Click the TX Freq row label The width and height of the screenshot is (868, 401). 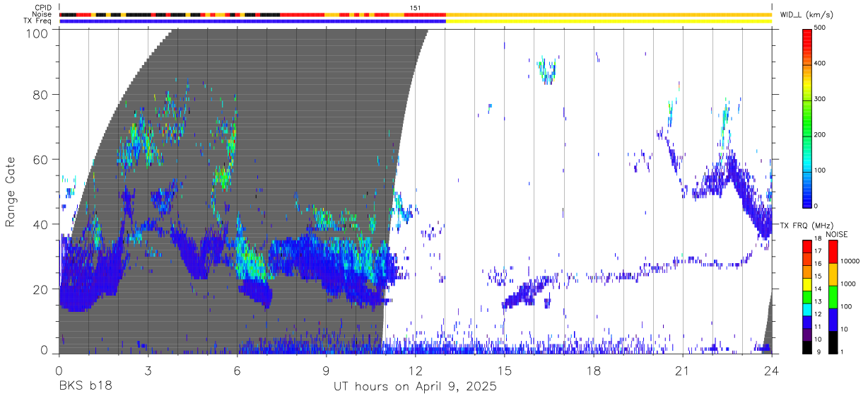point(37,21)
